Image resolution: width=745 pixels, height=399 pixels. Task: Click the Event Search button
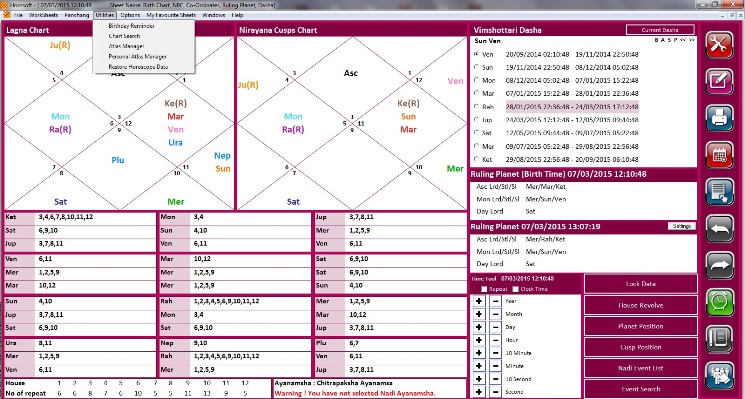point(640,389)
